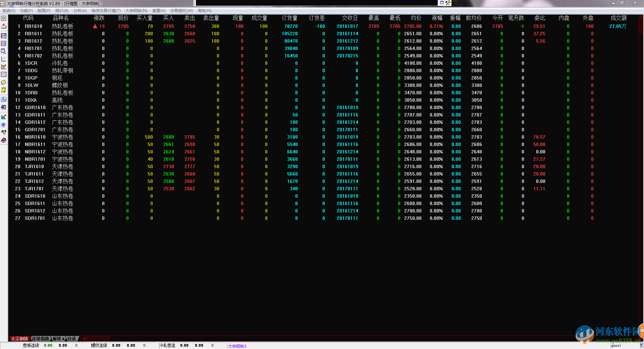Open the 查看(V) menu

point(159,11)
